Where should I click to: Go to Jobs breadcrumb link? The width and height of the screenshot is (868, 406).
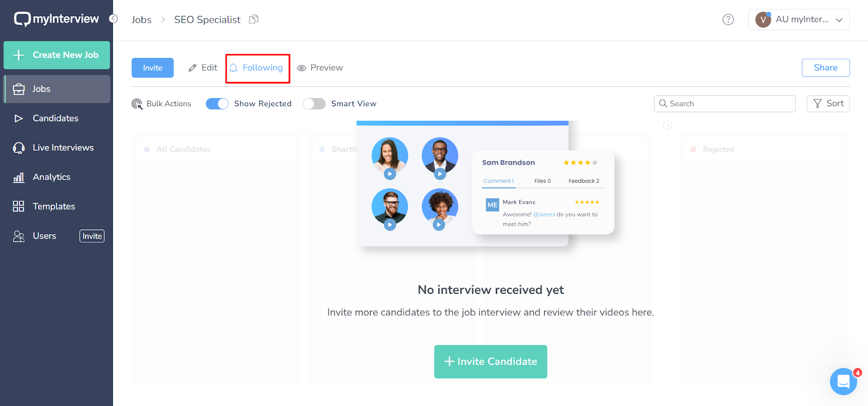(x=141, y=20)
